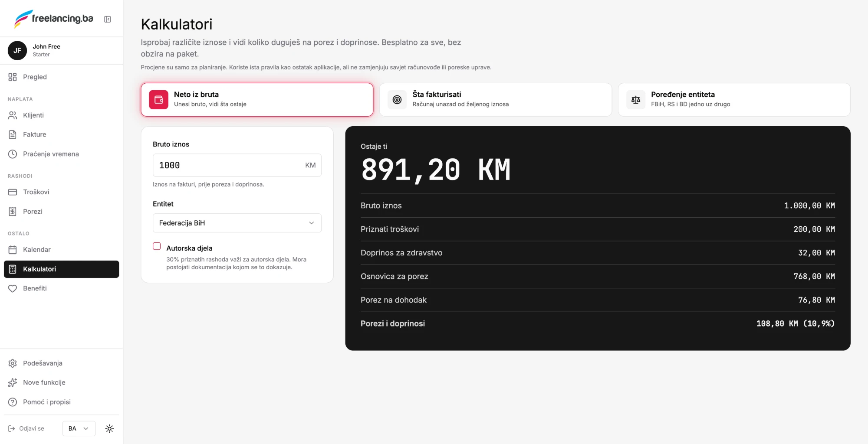Select the Neto iz bruta calculator tab

point(257,100)
